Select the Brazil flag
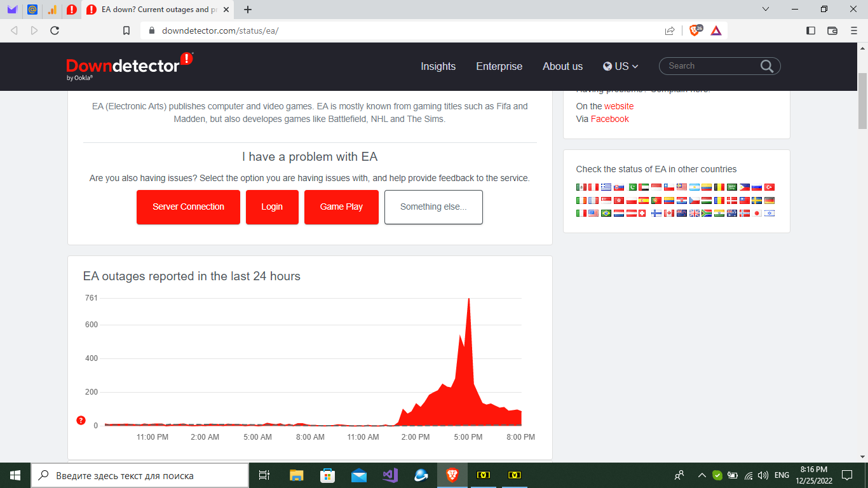The width and height of the screenshot is (868, 488). click(606, 213)
